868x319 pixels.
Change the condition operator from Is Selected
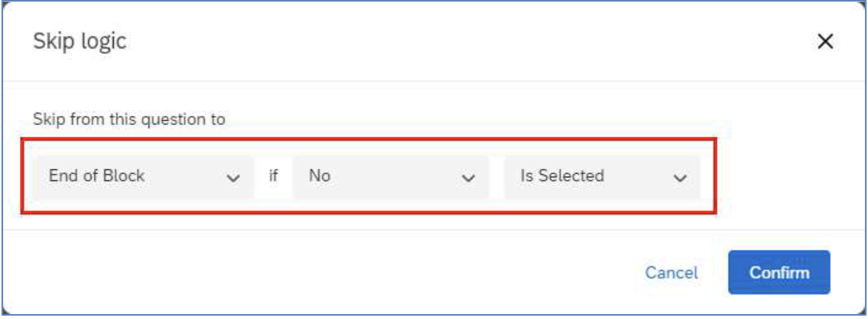(x=602, y=177)
